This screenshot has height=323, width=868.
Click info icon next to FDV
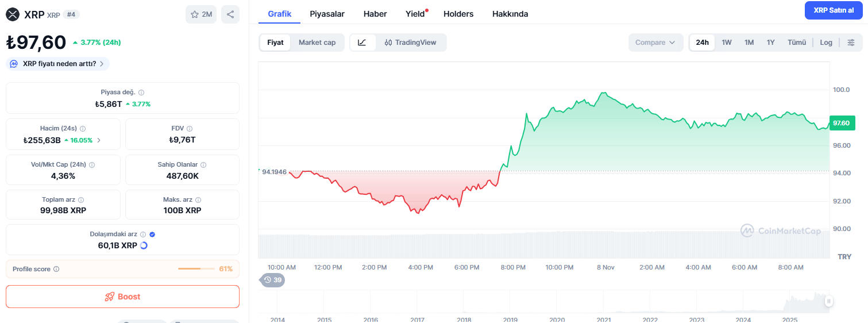[x=190, y=129]
